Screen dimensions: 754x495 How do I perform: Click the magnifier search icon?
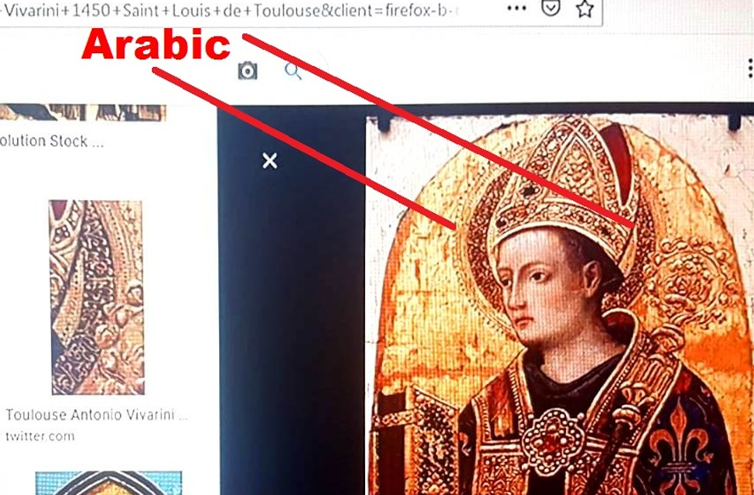(x=293, y=71)
